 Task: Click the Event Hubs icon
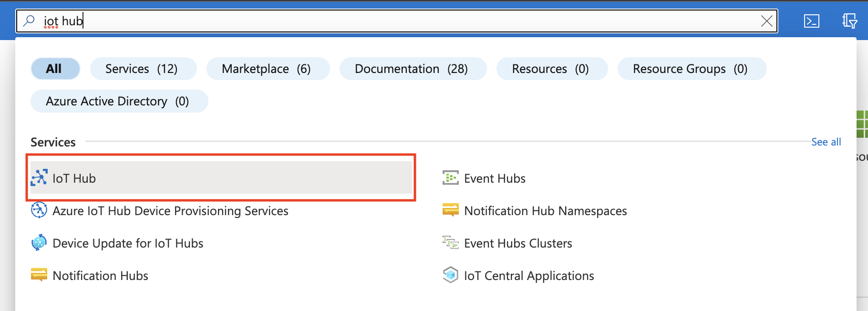click(x=451, y=177)
